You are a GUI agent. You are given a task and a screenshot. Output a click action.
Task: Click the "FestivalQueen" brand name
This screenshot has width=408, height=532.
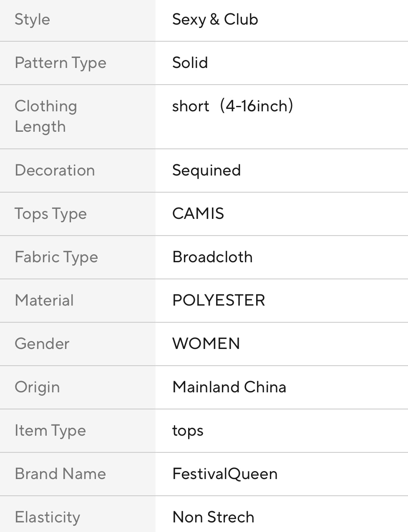pos(225,474)
